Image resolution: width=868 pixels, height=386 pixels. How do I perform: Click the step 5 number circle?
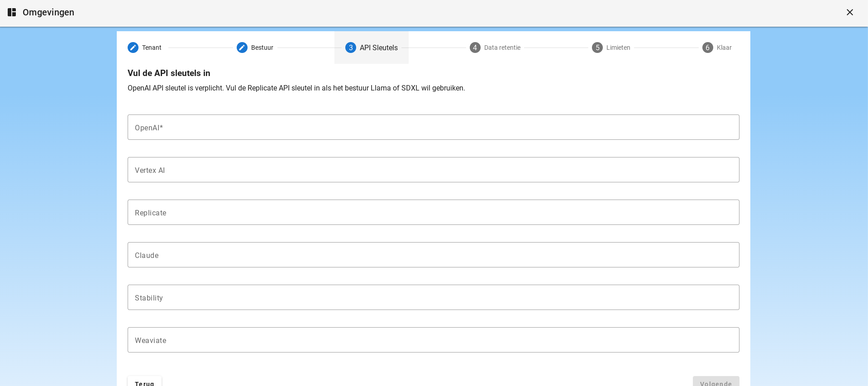597,48
